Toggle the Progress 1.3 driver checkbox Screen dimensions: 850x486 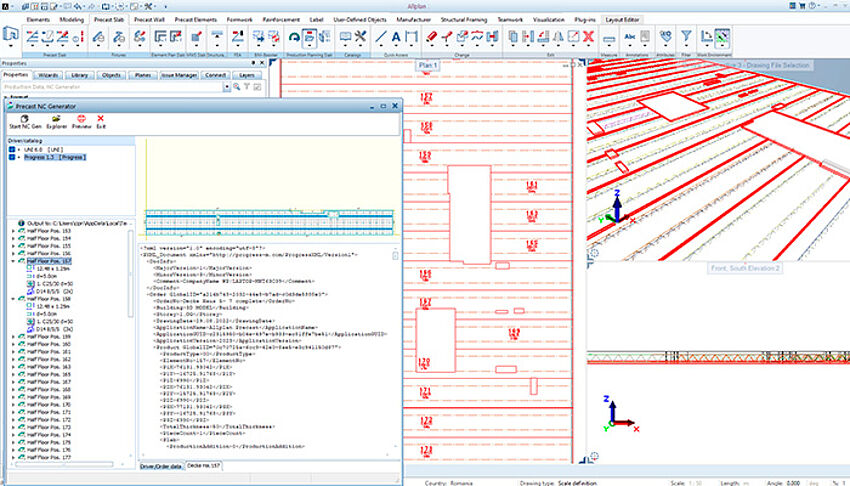click(12, 157)
